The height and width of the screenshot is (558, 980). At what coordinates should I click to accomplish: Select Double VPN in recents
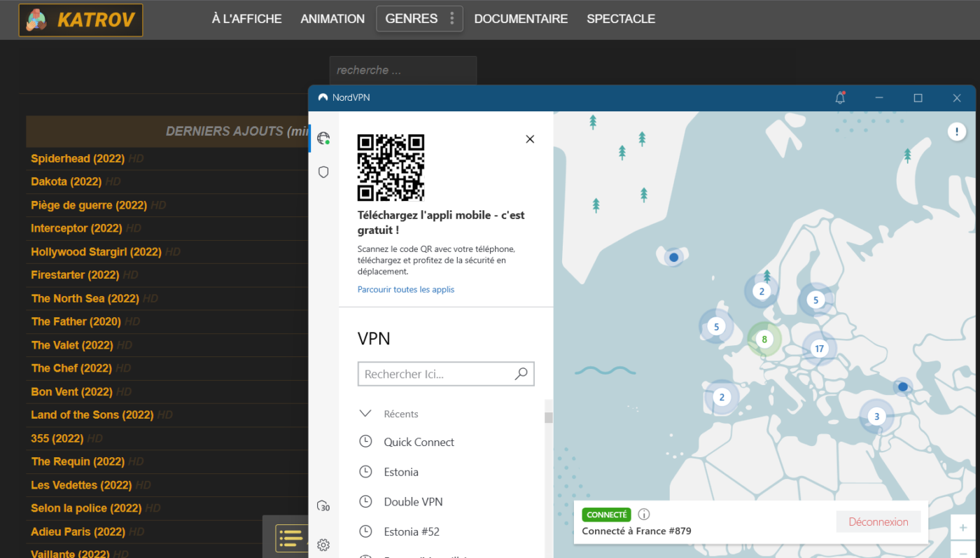click(x=413, y=501)
